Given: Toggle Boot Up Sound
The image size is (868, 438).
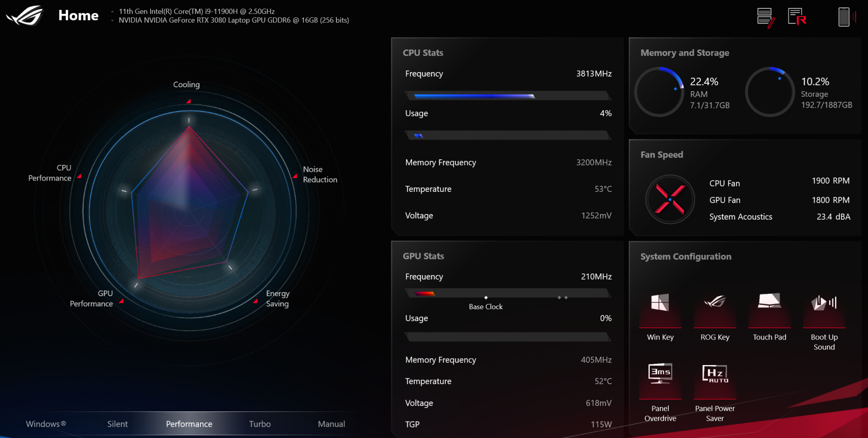Looking at the screenshot, I should [824, 303].
